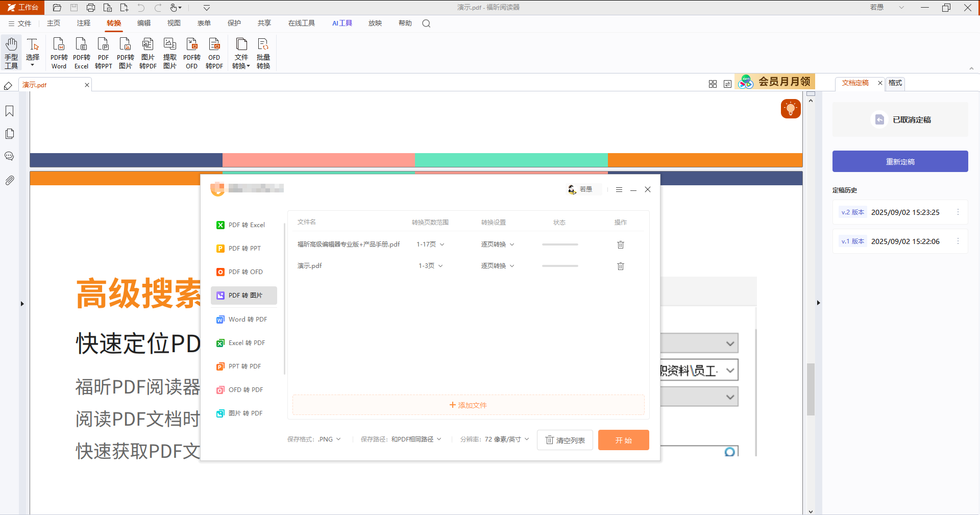
Task: Collapse the right panel with arrow handle
Action: [818, 303]
